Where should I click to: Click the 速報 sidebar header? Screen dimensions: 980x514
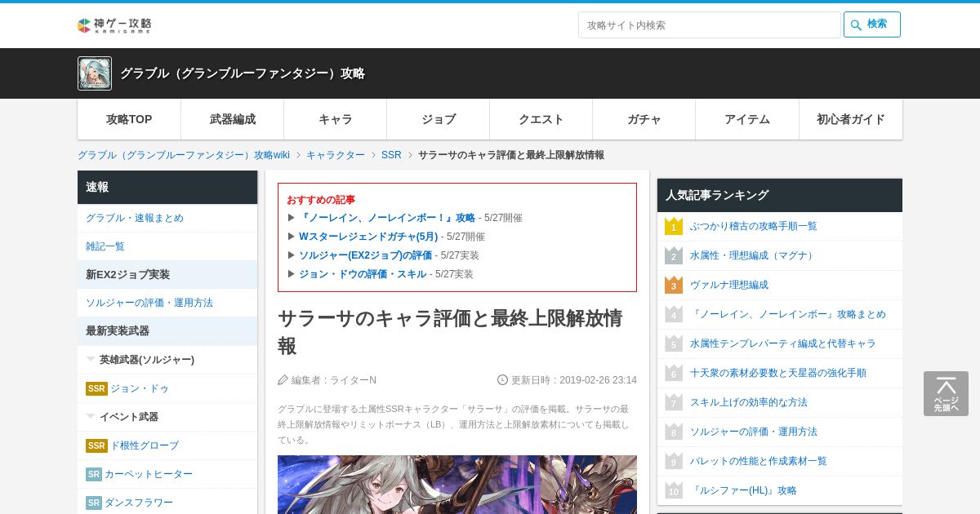[167, 187]
